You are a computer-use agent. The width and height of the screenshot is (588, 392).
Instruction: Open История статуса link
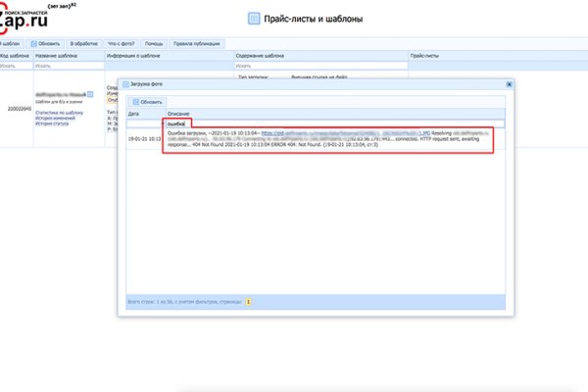(x=53, y=125)
